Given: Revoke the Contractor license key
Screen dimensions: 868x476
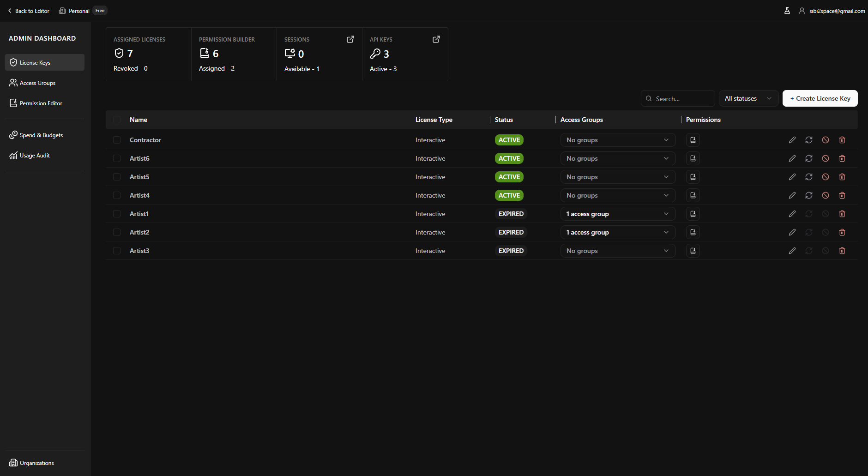Looking at the screenshot, I should [x=826, y=140].
